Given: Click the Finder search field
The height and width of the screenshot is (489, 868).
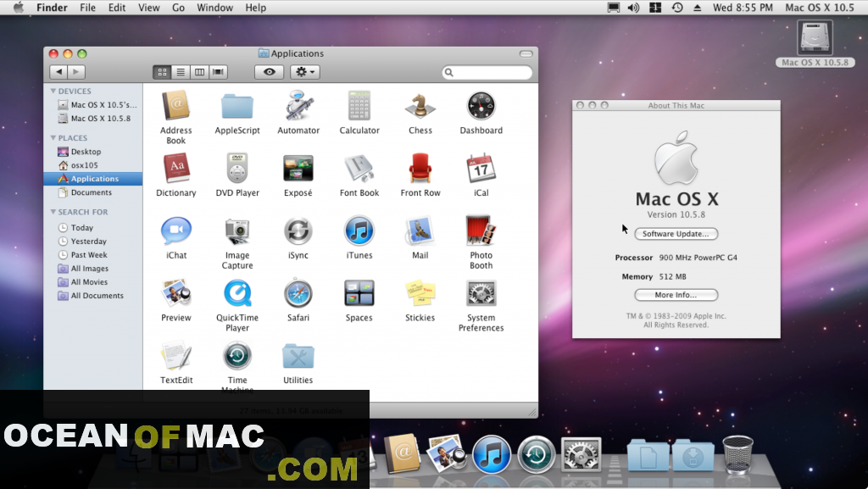Looking at the screenshot, I should (487, 72).
